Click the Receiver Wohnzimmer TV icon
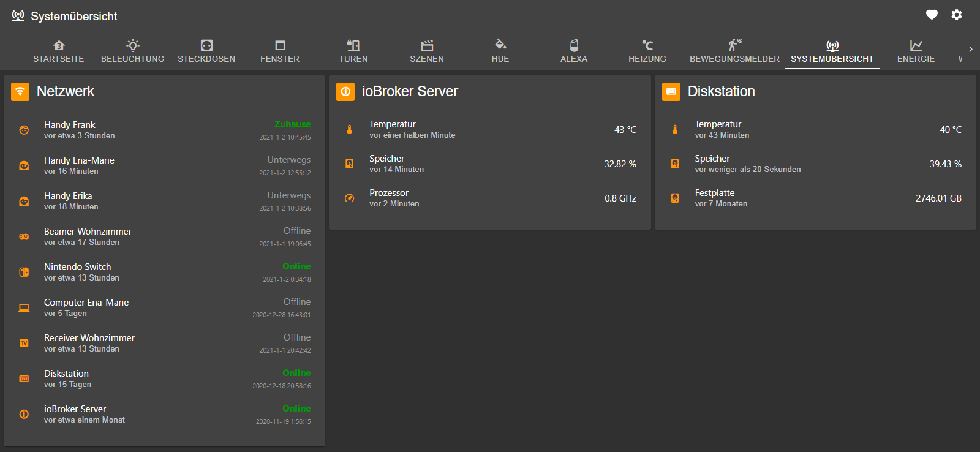The width and height of the screenshot is (980, 452). [24, 343]
